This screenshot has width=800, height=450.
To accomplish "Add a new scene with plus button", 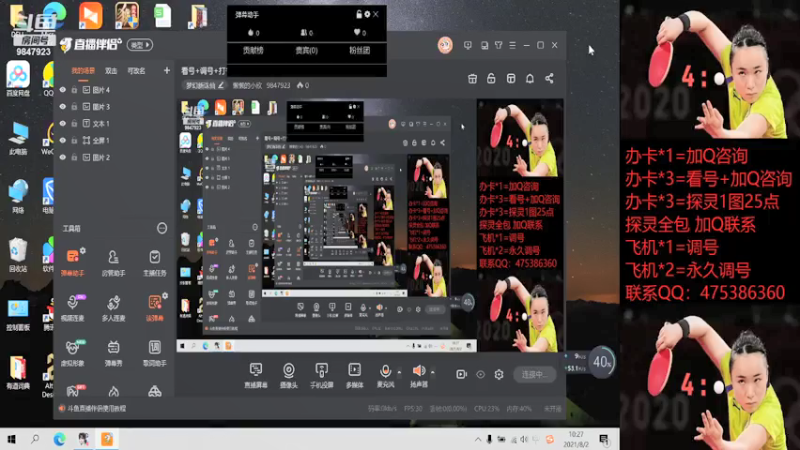I will 167,70.
